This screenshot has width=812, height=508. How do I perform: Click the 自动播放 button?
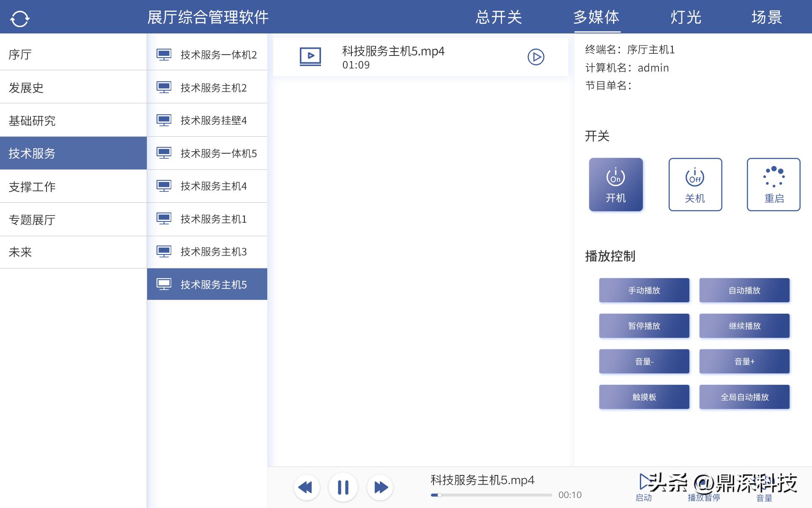[x=744, y=290]
